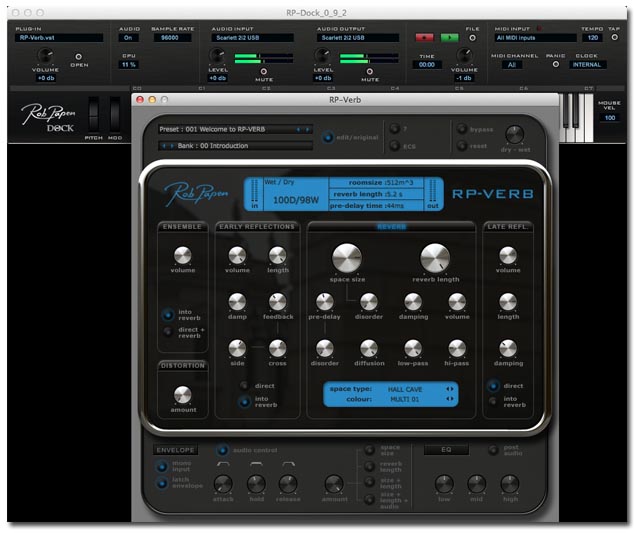Toggle the edit/original button
This screenshot has height=533, width=634.
pos(328,137)
